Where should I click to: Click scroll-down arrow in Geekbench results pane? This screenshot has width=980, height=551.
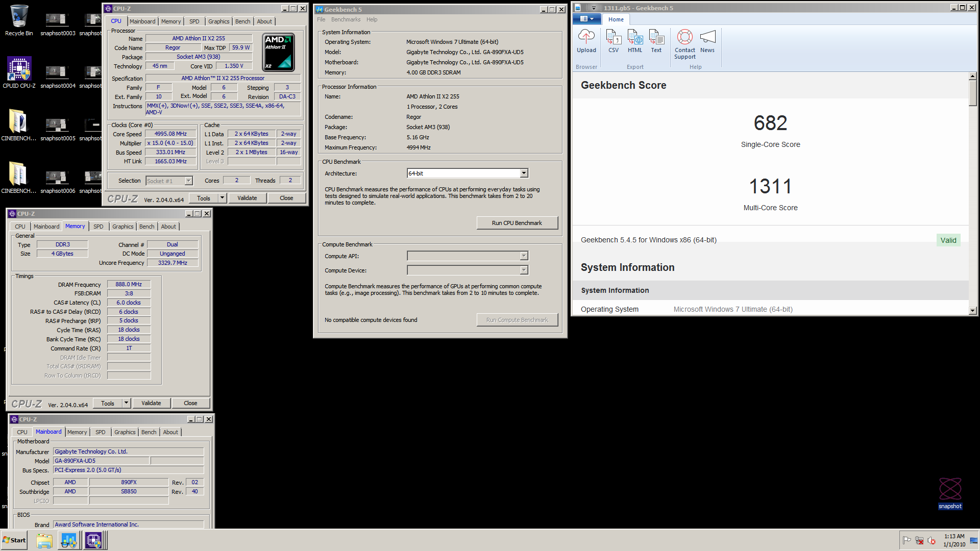tap(973, 310)
